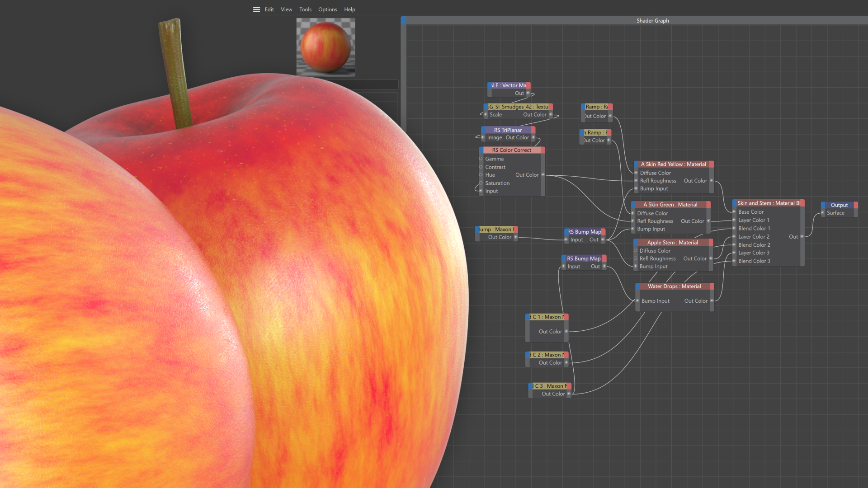The image size is (868, 488).
Task: Open the hamburger menu icon
Action: click(256, 9)
